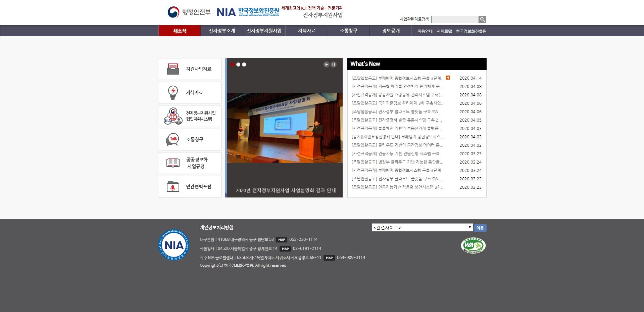Click the 이동 button in footer
This screenshot has width=644, height=312.
click(x=480, y=228)
